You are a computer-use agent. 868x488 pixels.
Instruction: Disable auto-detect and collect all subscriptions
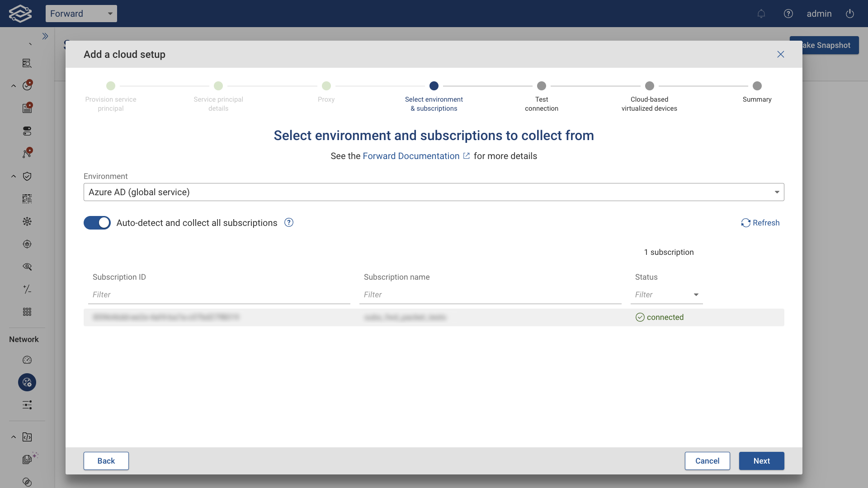coord(97,223)
